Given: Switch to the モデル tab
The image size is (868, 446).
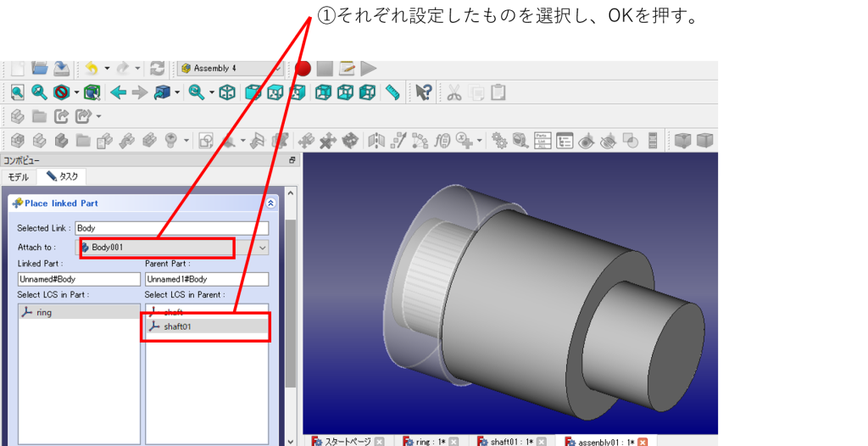Looking at the screenshot, I should coord(18,177).
